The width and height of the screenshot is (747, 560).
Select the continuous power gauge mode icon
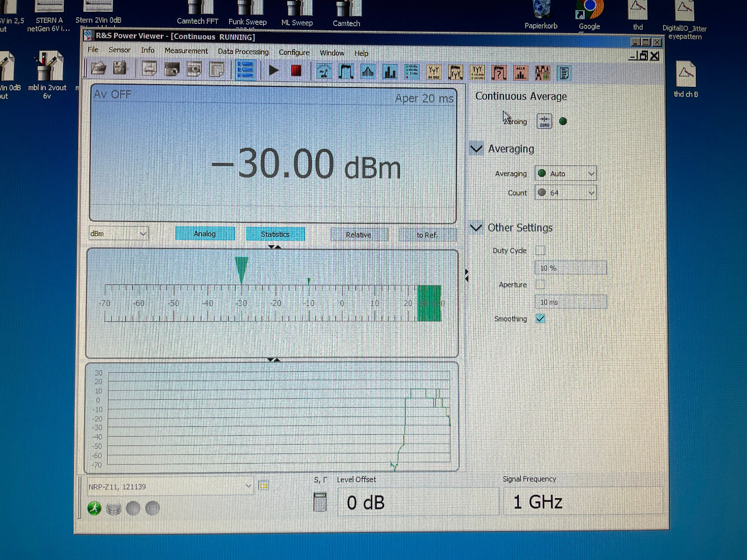point(324,71)
